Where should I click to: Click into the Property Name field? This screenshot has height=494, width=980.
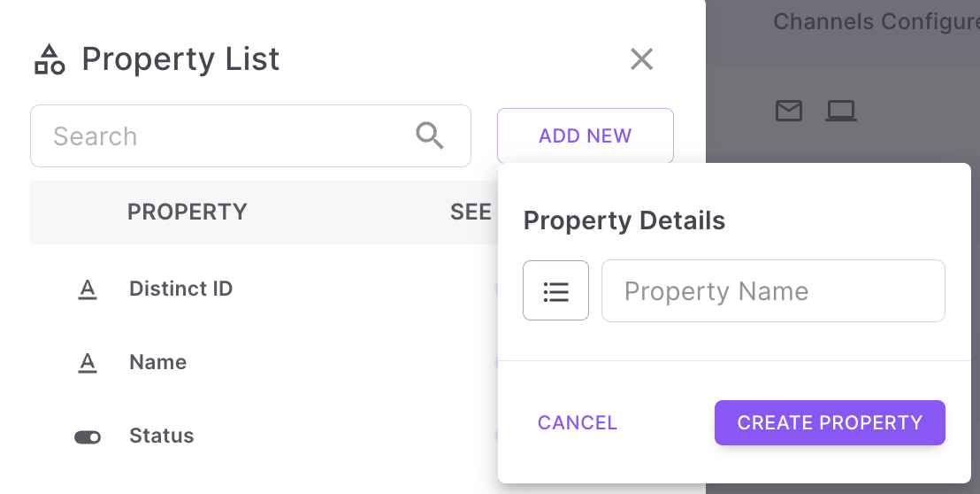(x=773, y=291)
